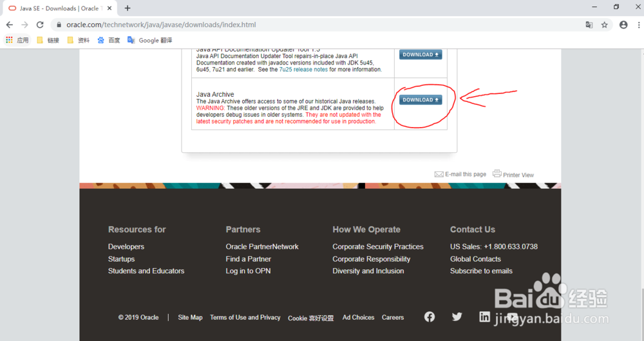
Task: Open the 7u25 release notes link
Action: point(303,70)
